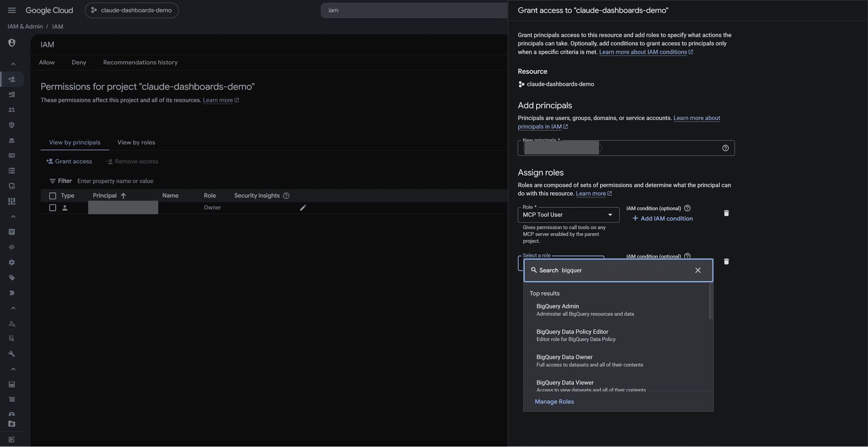The image size is (868, 447).
Task: Check the Owner principal row checkbox
Action: point(53,208)
